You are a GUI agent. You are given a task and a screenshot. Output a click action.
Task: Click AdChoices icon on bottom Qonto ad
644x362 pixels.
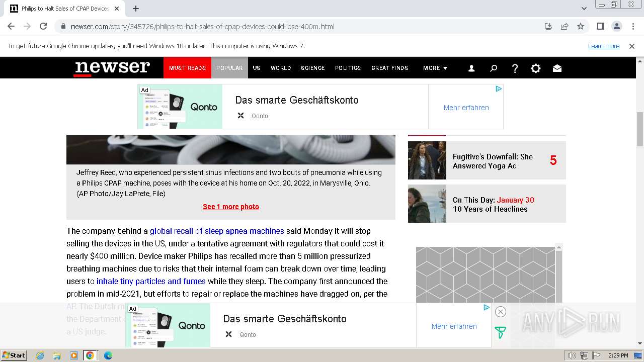(x=487, y=308)
